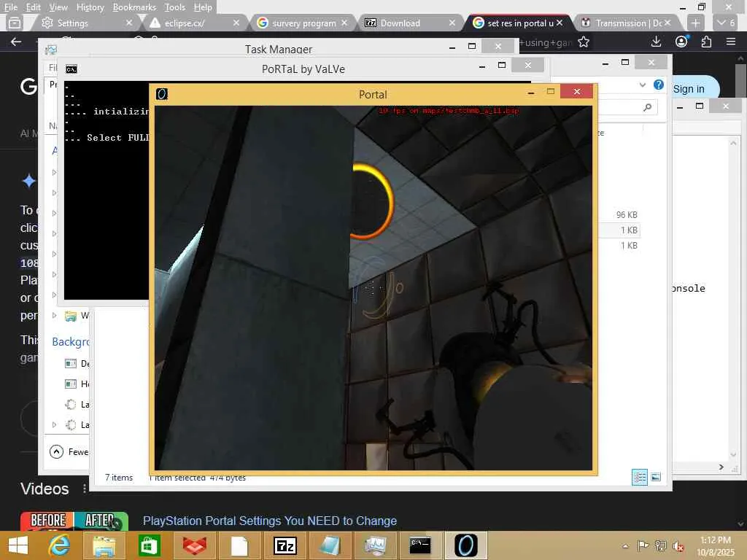Show hidden system tray icons

click(x=625, y=545)
